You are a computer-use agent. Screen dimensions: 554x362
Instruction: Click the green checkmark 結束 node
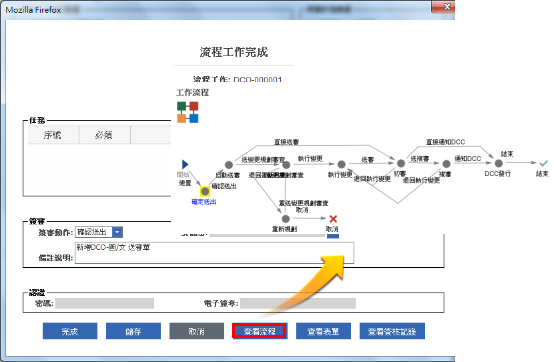tap(543, 163)
